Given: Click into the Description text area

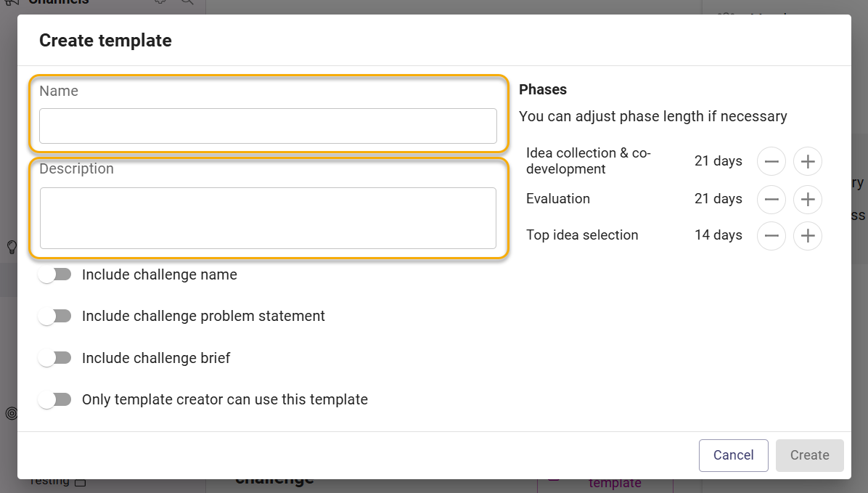Looking at the screenshot, I should point(268,219).
